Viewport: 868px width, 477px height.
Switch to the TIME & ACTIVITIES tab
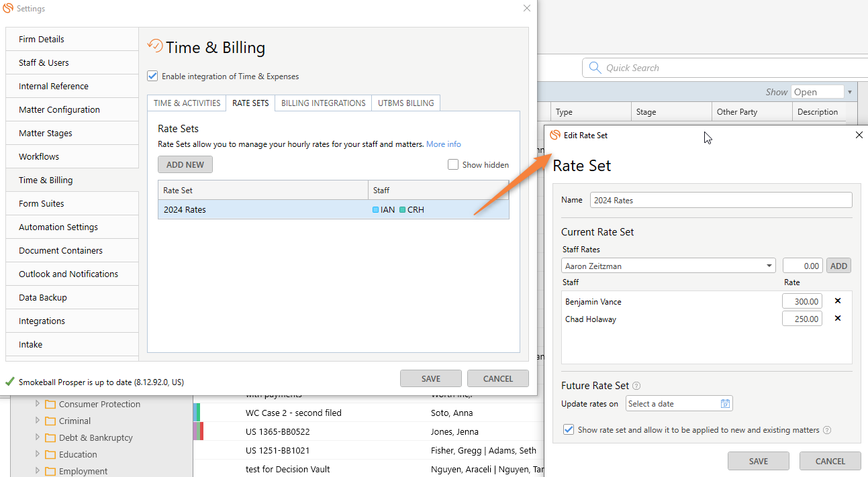pyautogui.click(x=187, y=103)
